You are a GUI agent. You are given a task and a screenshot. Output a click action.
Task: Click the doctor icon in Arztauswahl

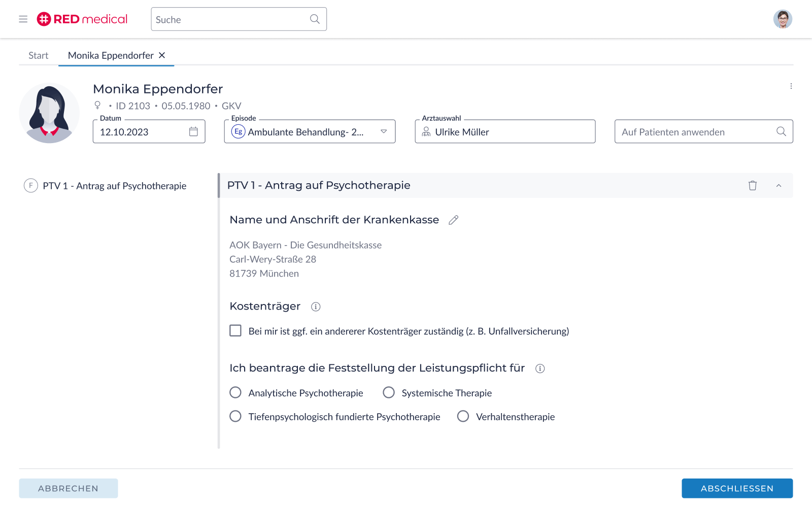point(426,132)
